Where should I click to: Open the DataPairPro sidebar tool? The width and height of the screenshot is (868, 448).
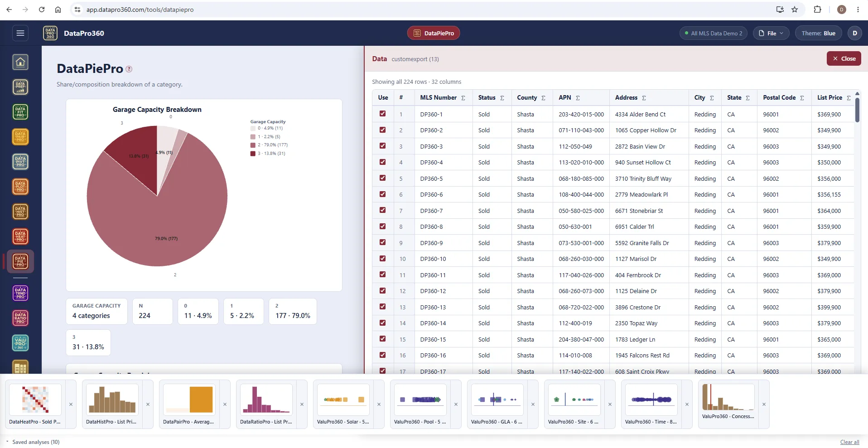(x=20, y=137)
